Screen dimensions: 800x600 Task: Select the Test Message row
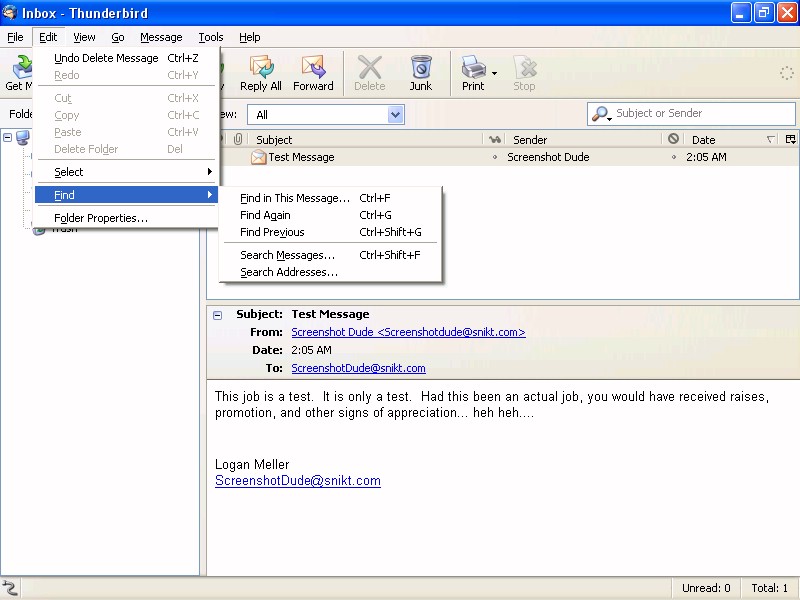[x=503, y=157]
